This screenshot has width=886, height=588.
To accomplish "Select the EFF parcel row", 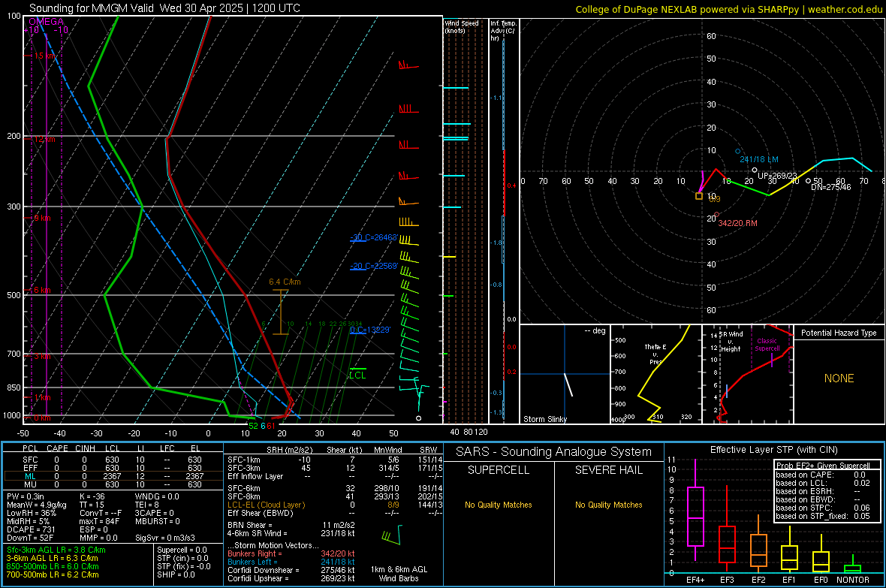I will [x=113, y=468].
